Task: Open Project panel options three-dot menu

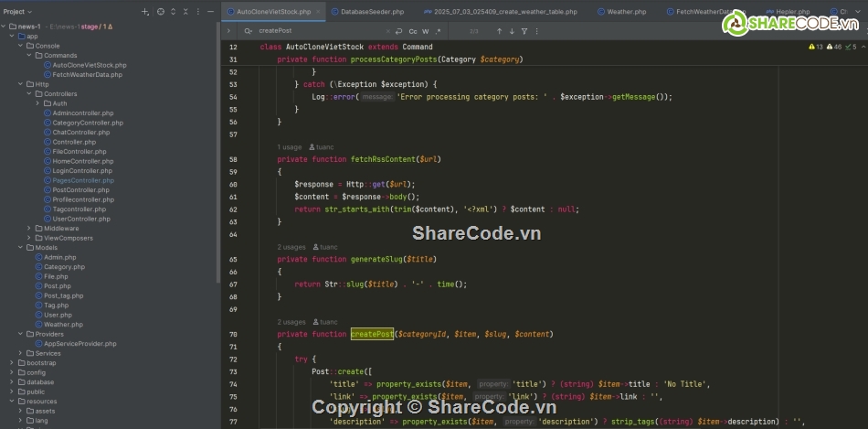Action: tap(198, 12)
